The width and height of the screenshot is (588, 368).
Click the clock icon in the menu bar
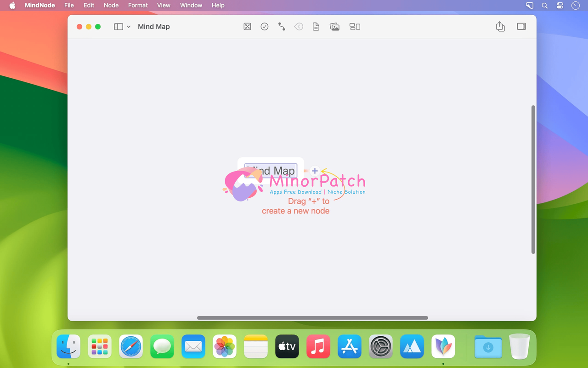[x=575, y=6]
